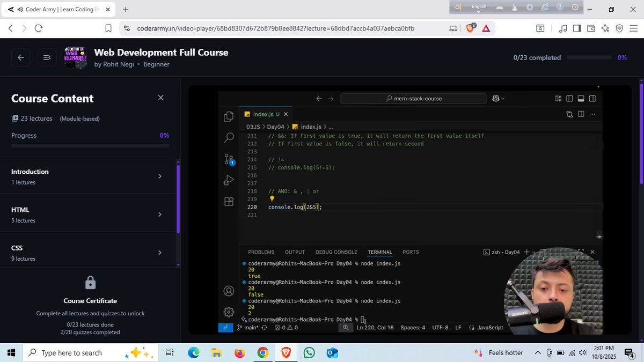This screenshot has height=362, width=644.
Task: Click the split editor icon in video
Action: [581, 114]
